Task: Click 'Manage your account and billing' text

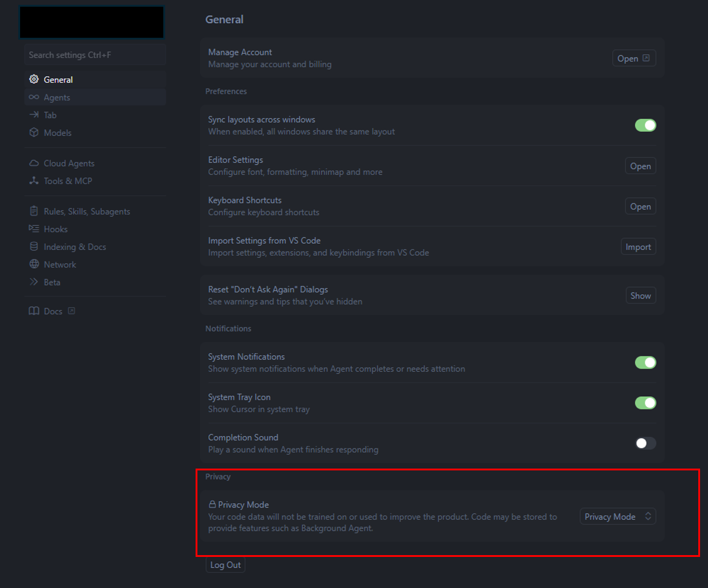Action: point(269,64)
